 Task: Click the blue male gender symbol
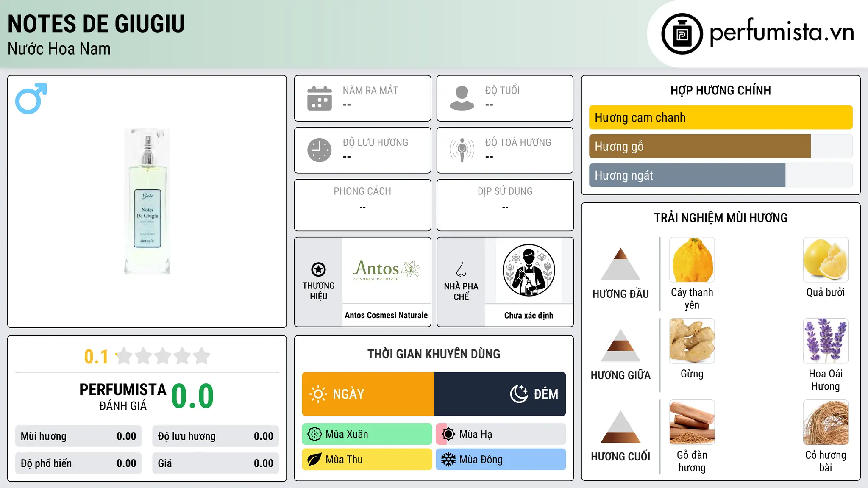[x=31, y=98]
